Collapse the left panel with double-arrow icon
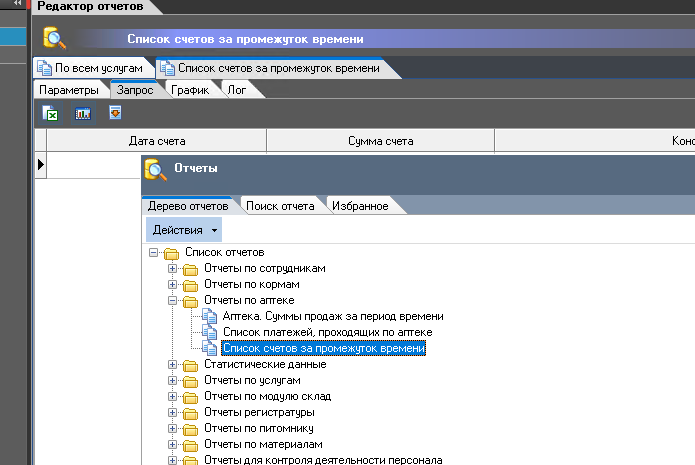Viewport: 695px width, 465px height. pos(17,6)
